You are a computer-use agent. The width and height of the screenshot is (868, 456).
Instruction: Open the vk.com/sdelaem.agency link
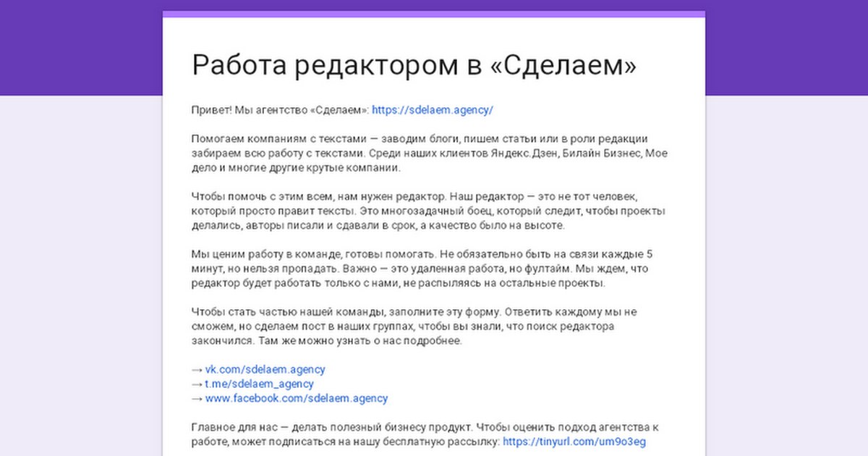click(x=265, y=369)
